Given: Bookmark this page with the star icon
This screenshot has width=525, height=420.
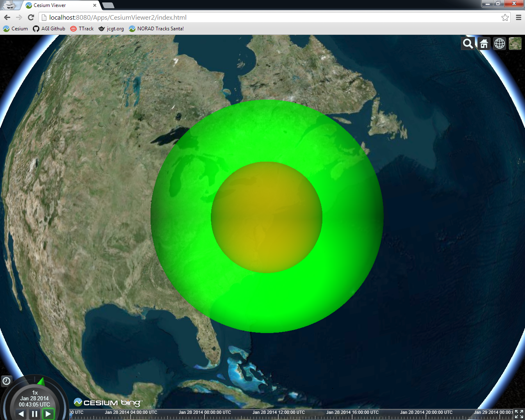Looking at the screenshot, I should (505, 17).
